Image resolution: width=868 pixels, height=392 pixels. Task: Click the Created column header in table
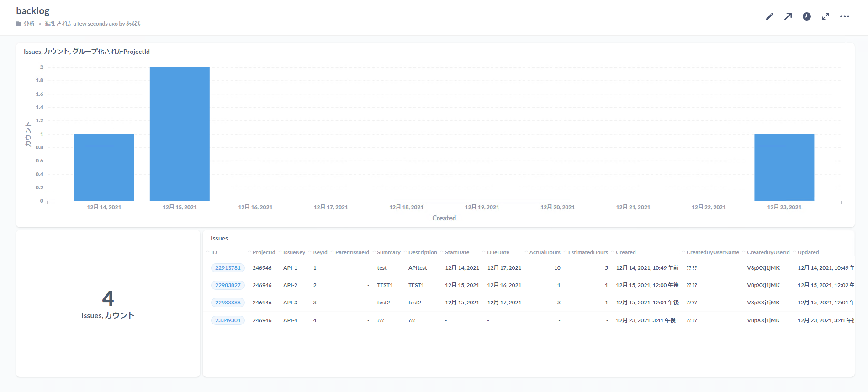click(x=625, y=252)
